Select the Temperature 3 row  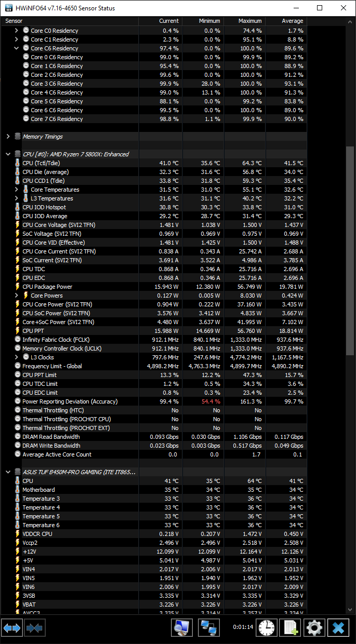154,499
